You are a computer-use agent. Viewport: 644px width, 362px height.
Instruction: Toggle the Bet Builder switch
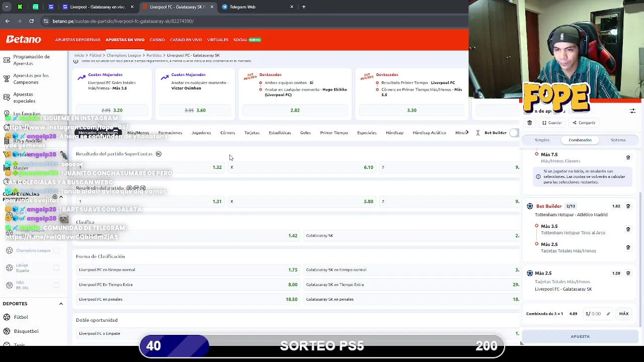(514, 133)
